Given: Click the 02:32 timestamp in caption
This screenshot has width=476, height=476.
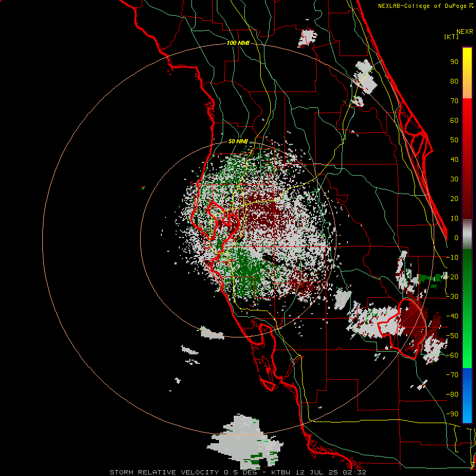Looking at the screenshot, I should click(354, 472).
